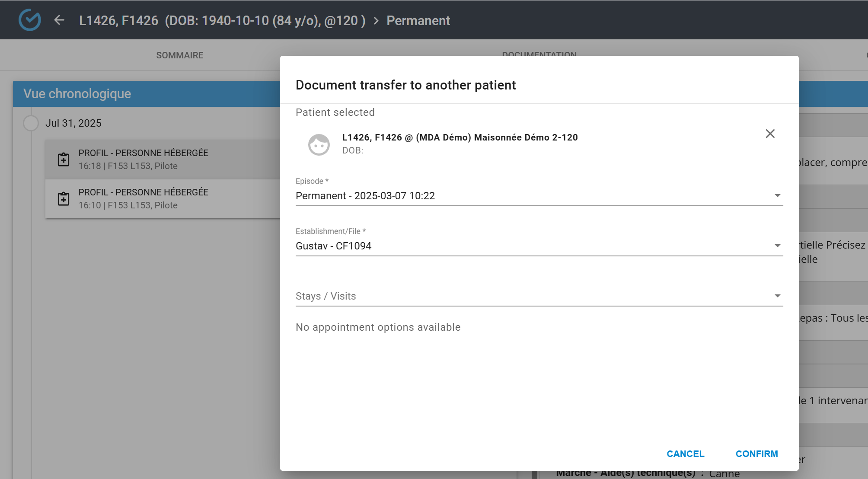Expand the Episode dropdown arrow

pos(777,196)
